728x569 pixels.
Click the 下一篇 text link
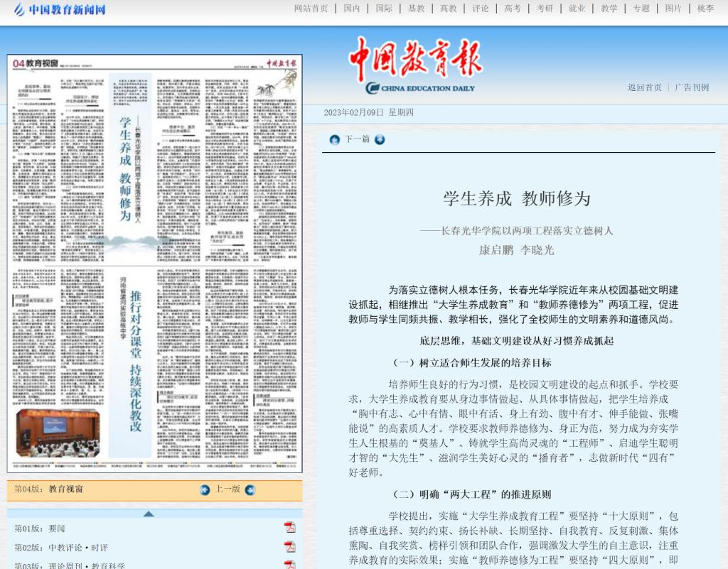(x=357, y=139)
